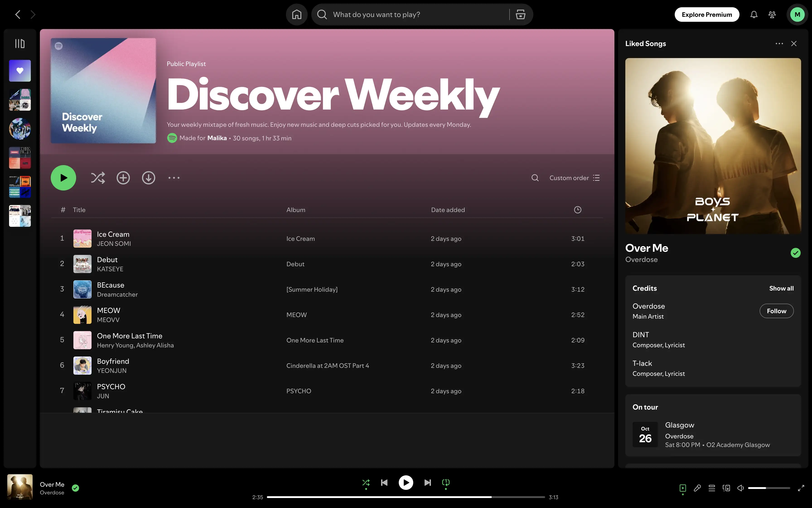Open notifications bell
Viewport: 812px width, 508px height.
[754, 15]
